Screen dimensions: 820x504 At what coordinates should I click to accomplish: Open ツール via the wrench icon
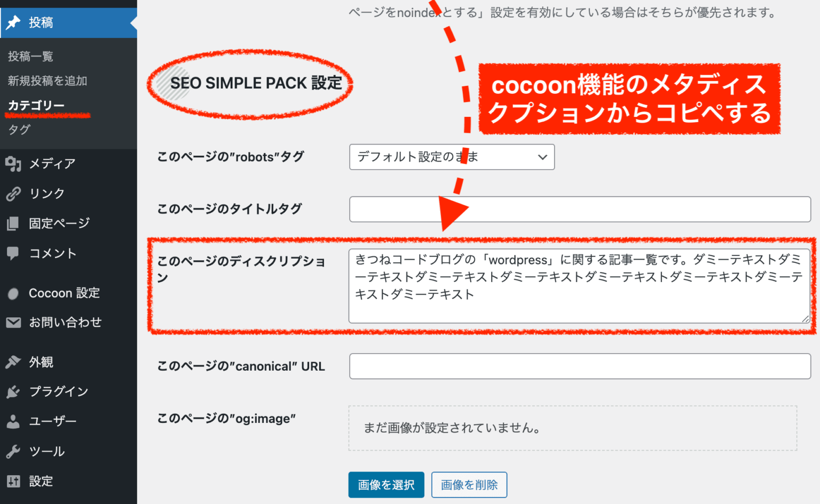tap(13, 451)
